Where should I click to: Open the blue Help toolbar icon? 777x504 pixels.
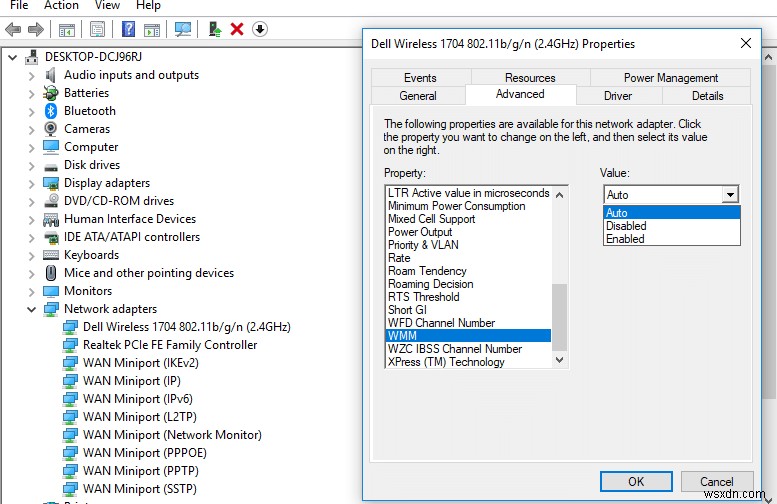coord(129,29)
